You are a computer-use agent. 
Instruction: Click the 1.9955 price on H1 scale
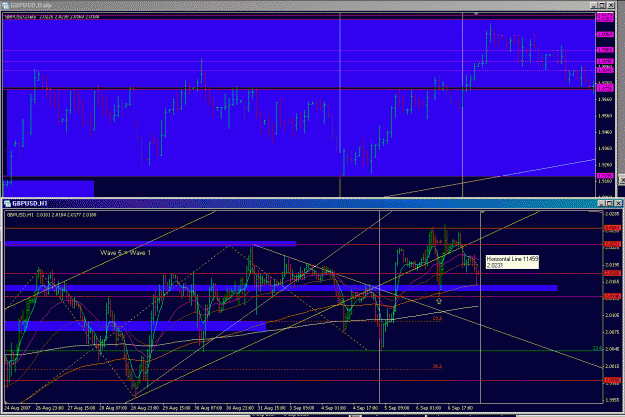(x=612, y=400)
